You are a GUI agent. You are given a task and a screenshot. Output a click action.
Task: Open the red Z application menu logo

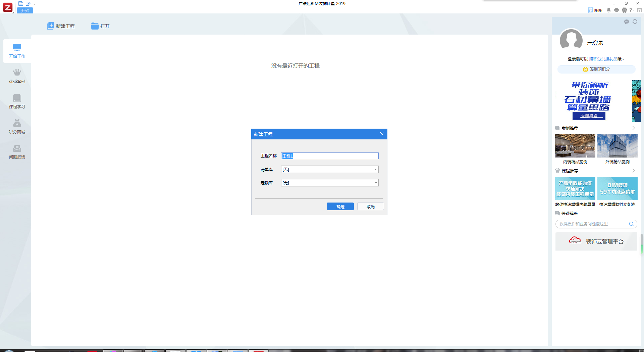[8, 7]
